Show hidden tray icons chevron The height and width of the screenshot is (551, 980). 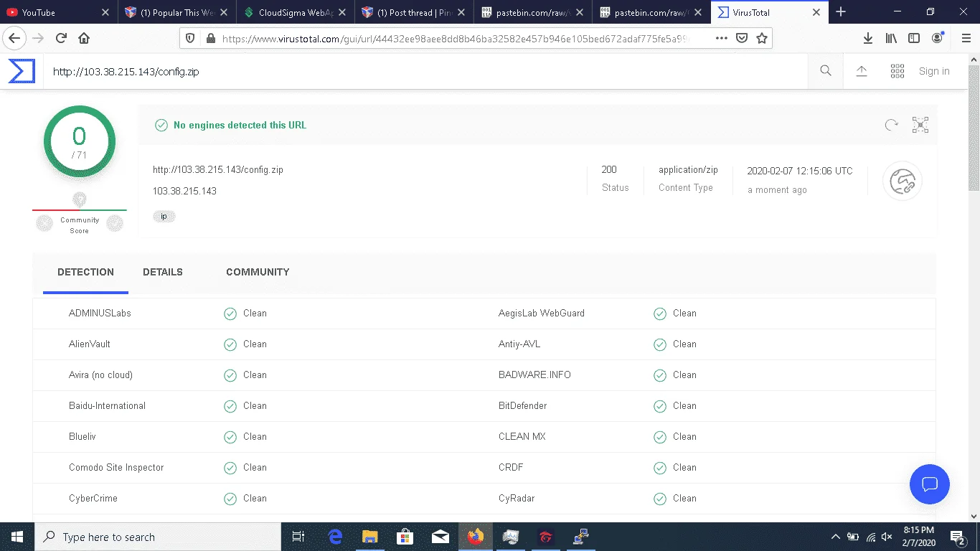[x=836, y=537]
